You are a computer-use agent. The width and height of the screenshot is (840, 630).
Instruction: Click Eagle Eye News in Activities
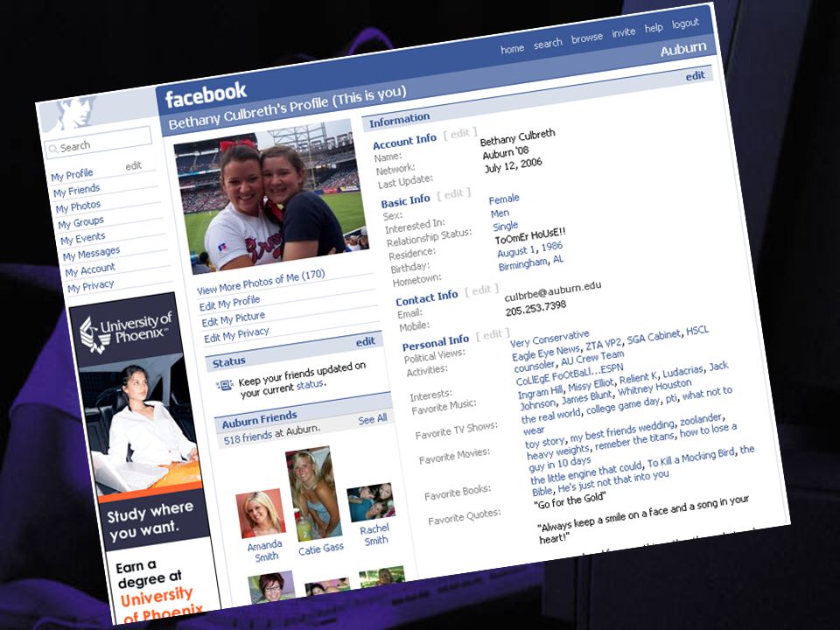[x=546, y=353]
